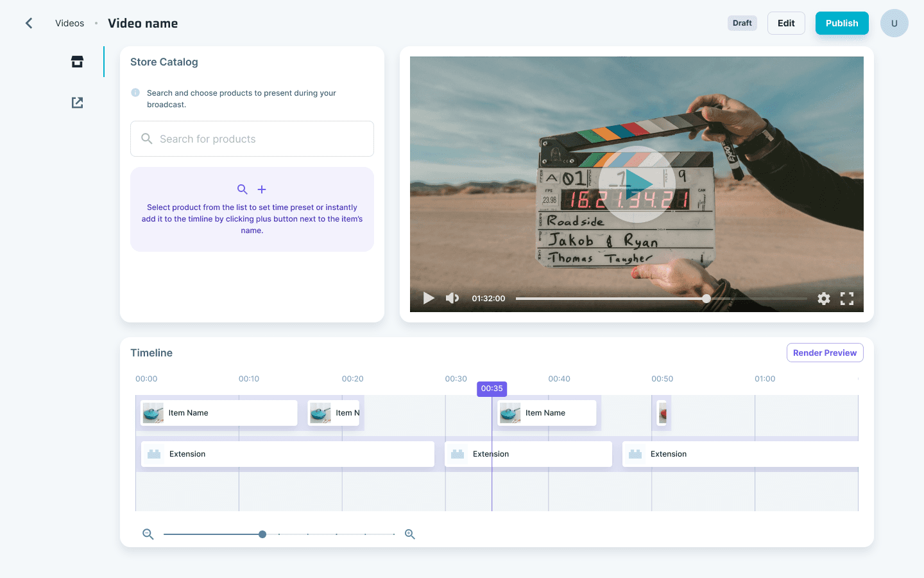This screenshot has height=578, width=924.
Task: Open the Store Catalog sidebar icon
Action: [78, 62]
